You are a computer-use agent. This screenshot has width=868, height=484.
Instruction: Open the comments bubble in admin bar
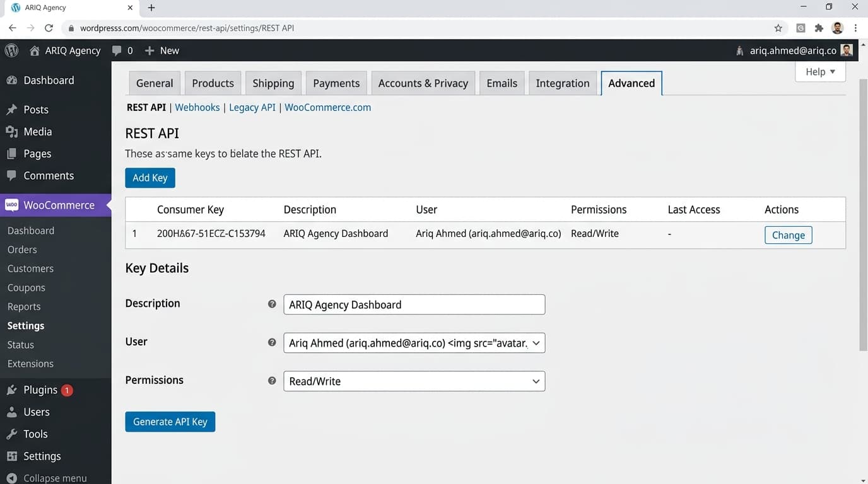117,50
